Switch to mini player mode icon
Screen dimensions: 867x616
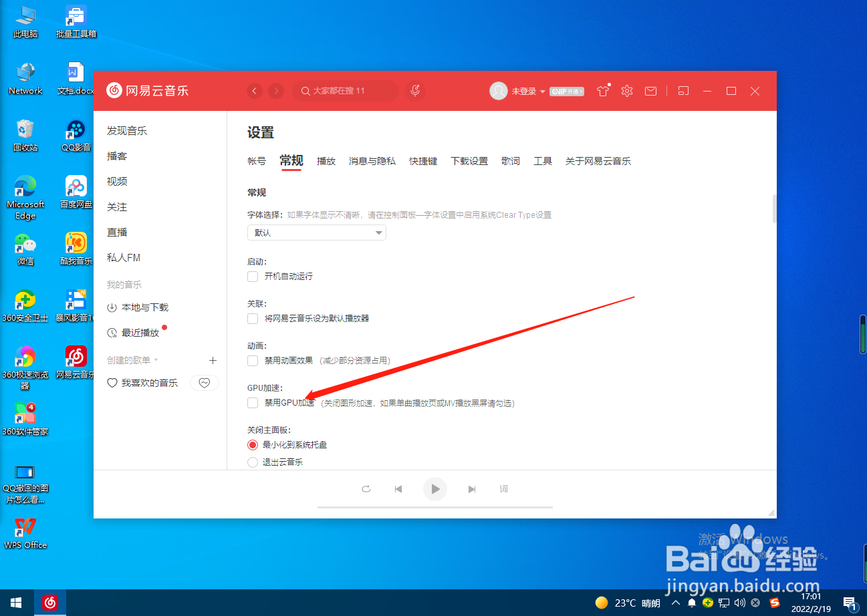tap(683, 91)
